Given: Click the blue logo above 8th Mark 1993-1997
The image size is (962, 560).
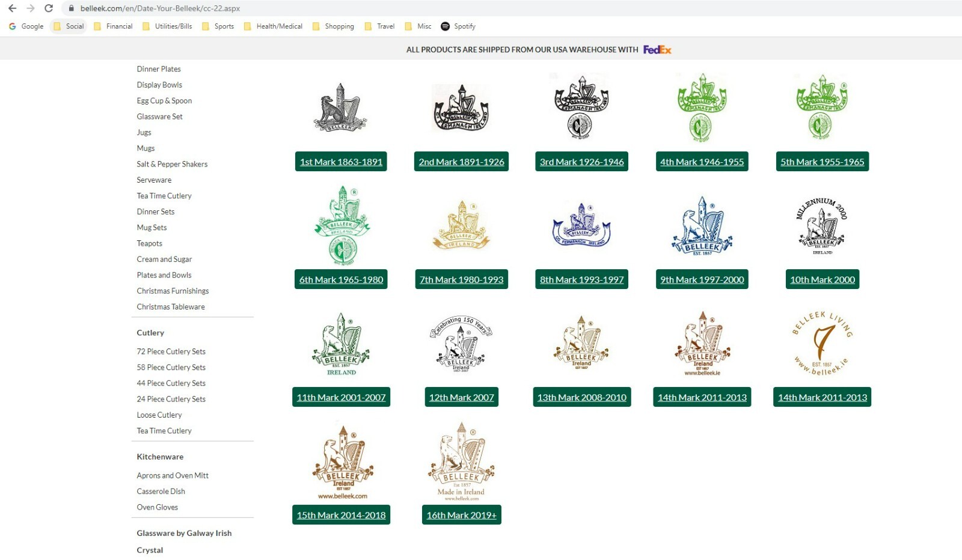Looking at the screenshot, I should point(581,225).
